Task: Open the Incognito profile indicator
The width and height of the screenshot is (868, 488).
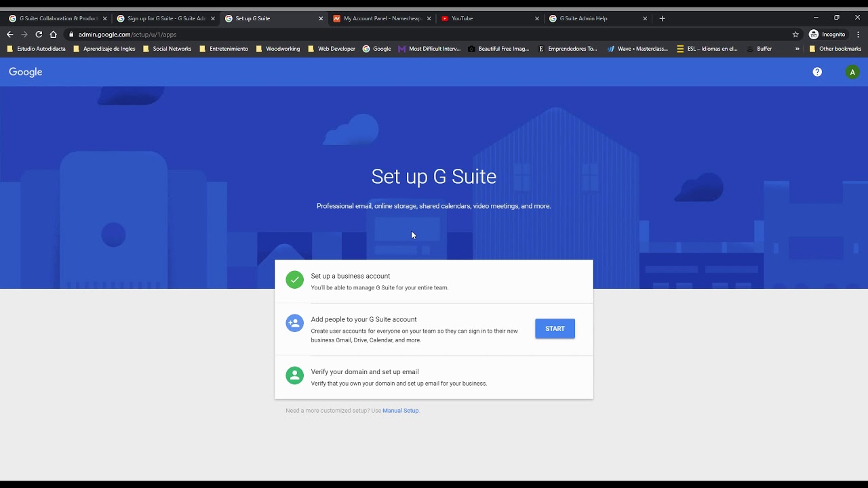Action: 827,35
